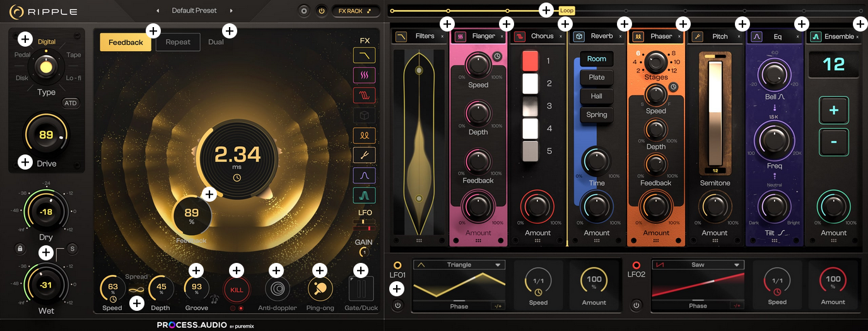Viewport: 868px width, 331px height.
Task: Toggle the LFO1 power button
Action: 397,306
